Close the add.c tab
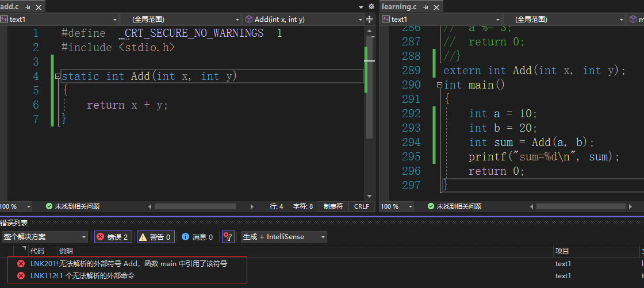Image resolution: width=644 pixels, height=288 pixels. pos(39,7)
